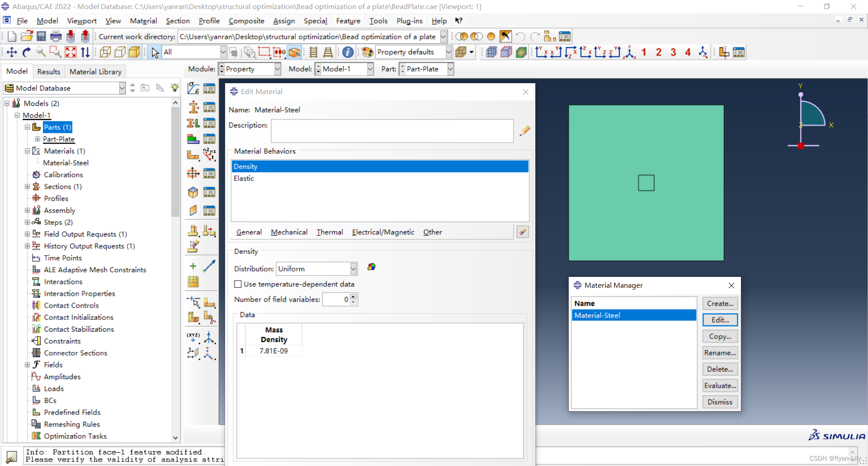Open a model database with folder icon

point(27,37)
